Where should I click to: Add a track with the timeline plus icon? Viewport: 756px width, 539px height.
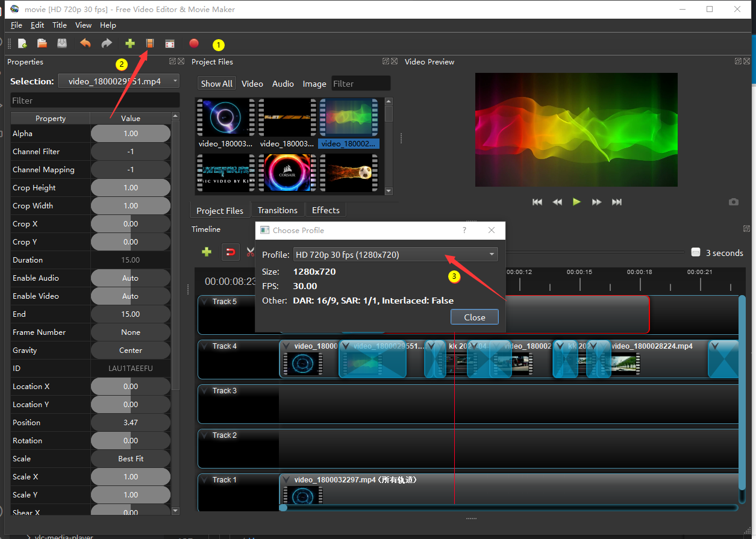[x=207, y=252]
